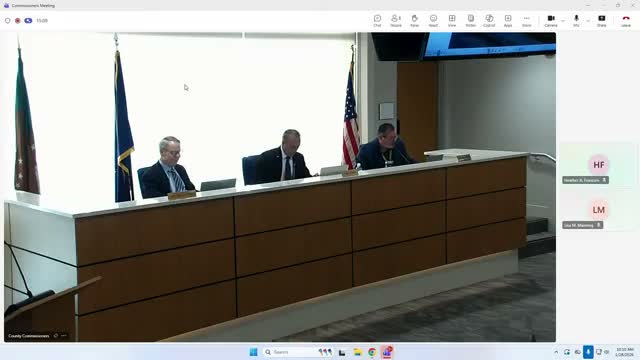The height and width of the screenshot is (360, 640).
Task: Expand microphone options dropdown arrow
Action: pos(588,20)
